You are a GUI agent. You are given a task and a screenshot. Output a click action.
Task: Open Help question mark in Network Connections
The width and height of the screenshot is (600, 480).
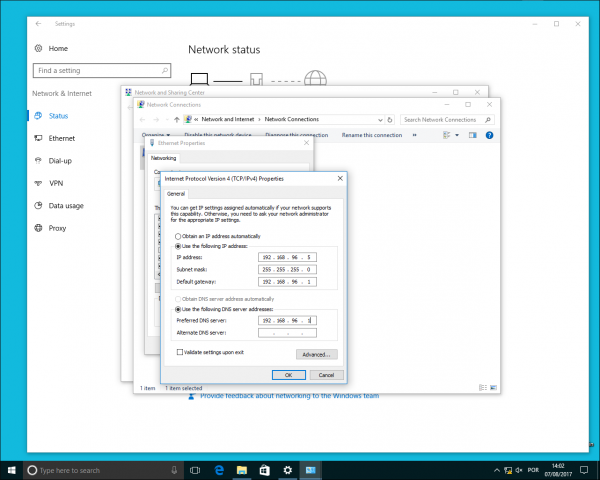click(x=489, y=135)
